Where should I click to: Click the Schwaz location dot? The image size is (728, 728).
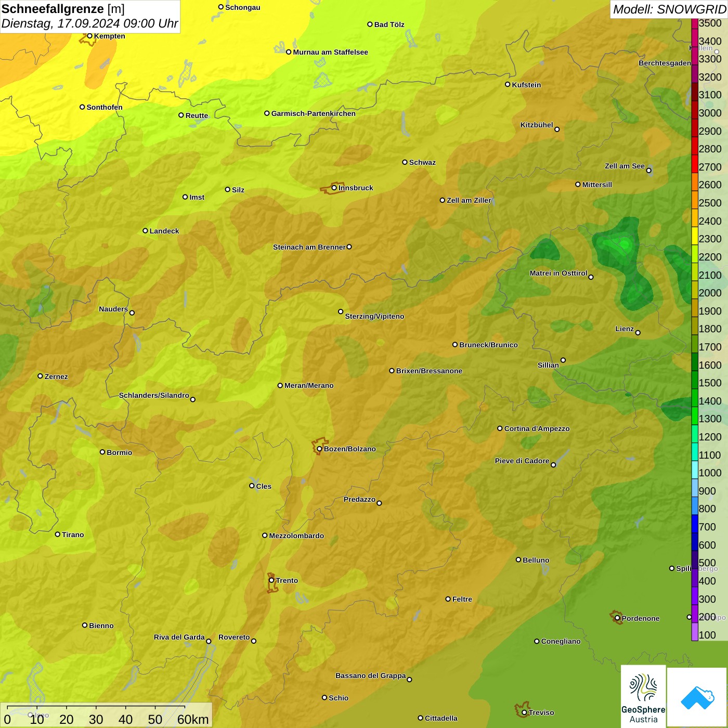click(405, 162)
